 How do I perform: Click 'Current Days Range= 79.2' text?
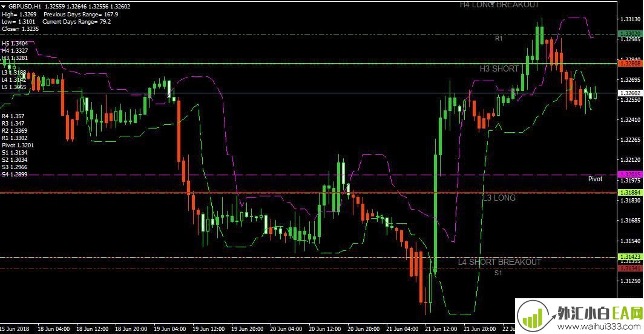pos(77,21)
